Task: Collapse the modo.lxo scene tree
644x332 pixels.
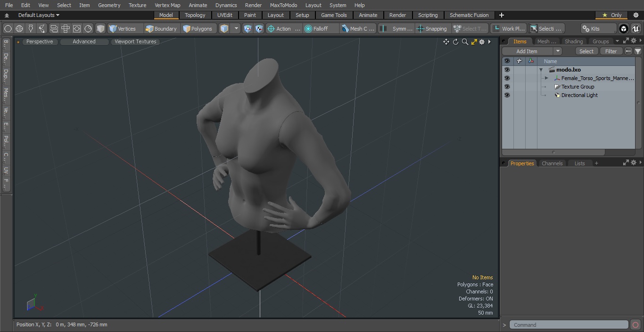Action: point(541,70)
